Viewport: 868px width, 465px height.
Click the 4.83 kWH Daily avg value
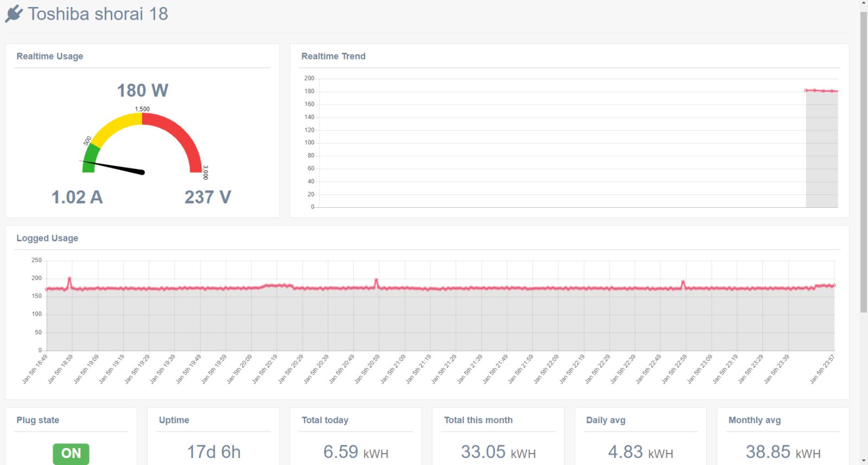641,452
